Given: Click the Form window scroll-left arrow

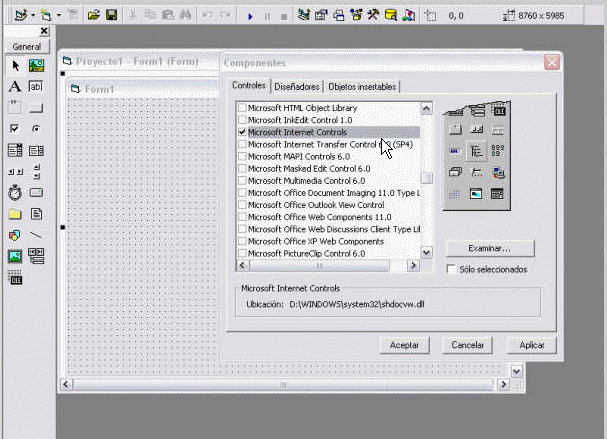Looking at the screenshot, I should point(65,384).
